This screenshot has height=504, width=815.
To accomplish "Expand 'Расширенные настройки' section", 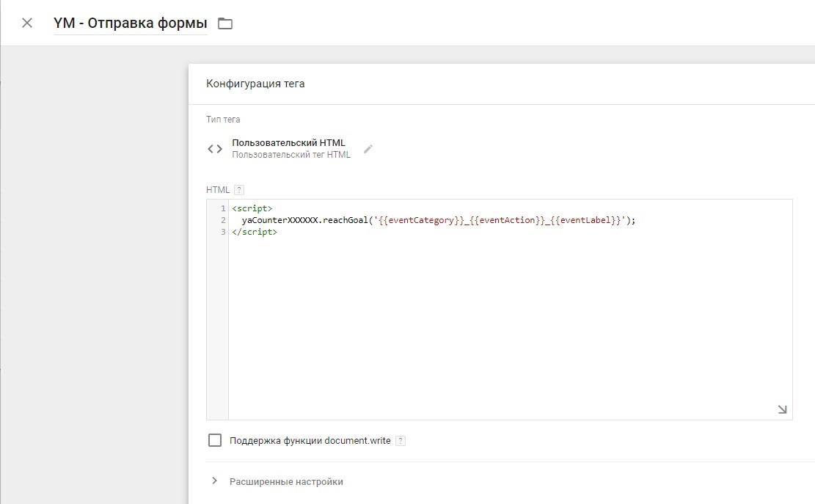I will 214,481.
